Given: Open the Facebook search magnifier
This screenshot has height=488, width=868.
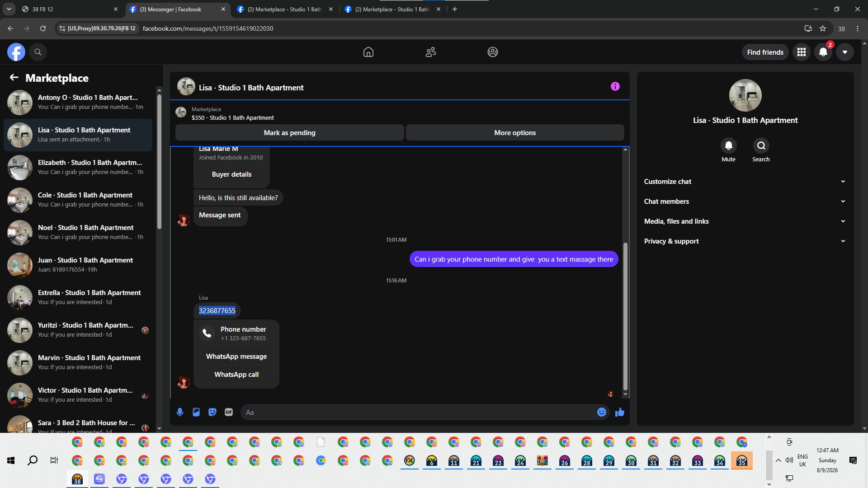Looking at the screenshot, I should [x=38, y=52].
